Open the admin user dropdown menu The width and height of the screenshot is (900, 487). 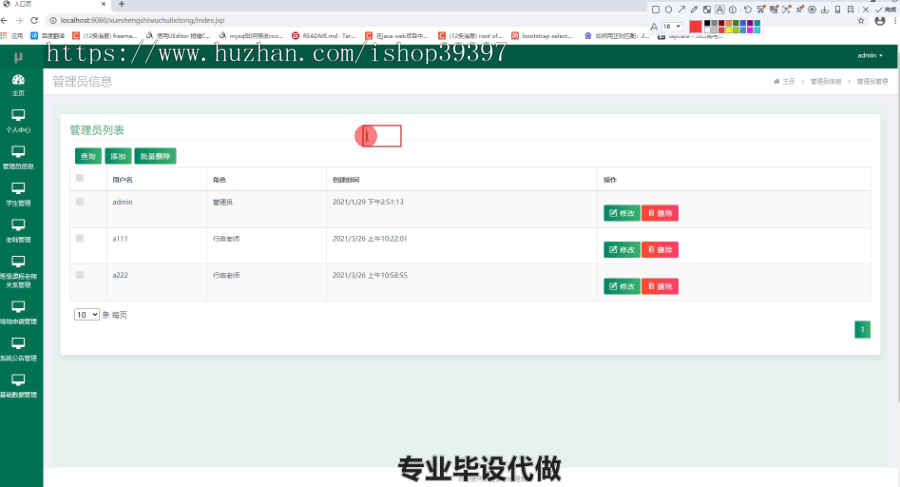coord(870,56)
